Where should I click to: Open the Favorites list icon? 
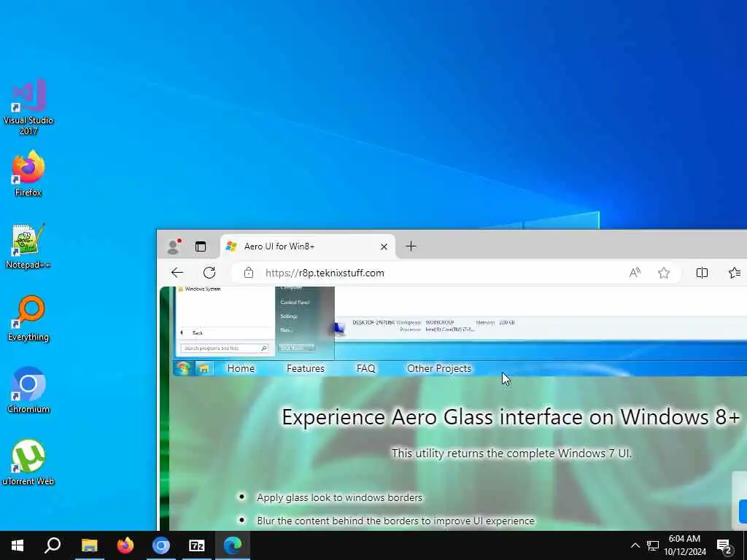point(734,273)
